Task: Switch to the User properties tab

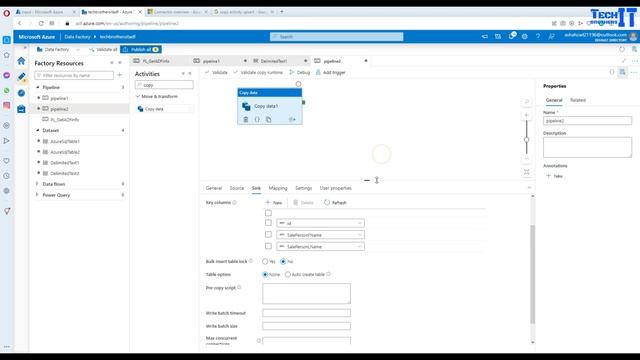Action: click(336, 188)
